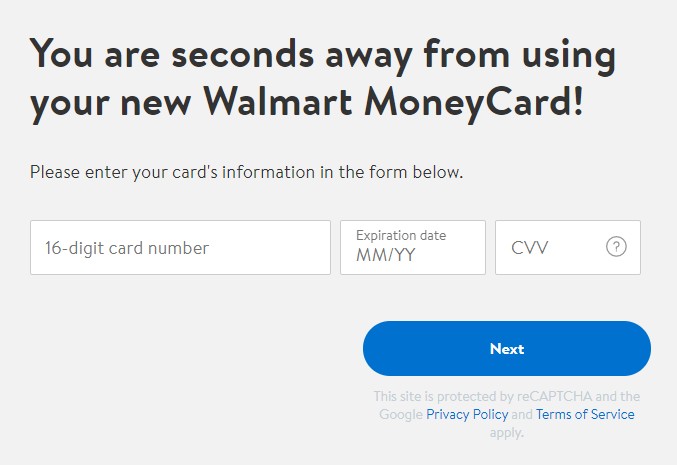Click the "Next" label on the button

(x=507, y=348)
